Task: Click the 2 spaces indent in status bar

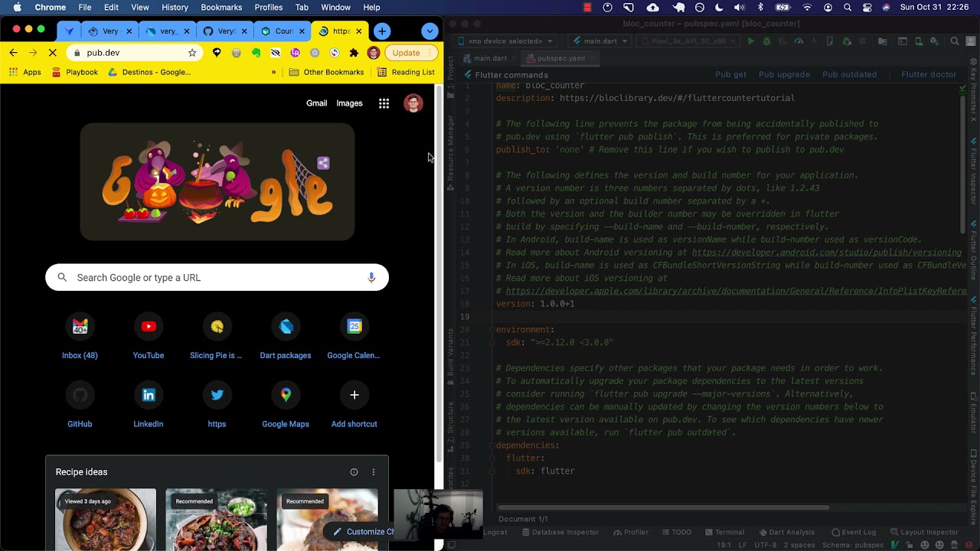Action: (x=800, y=545)
